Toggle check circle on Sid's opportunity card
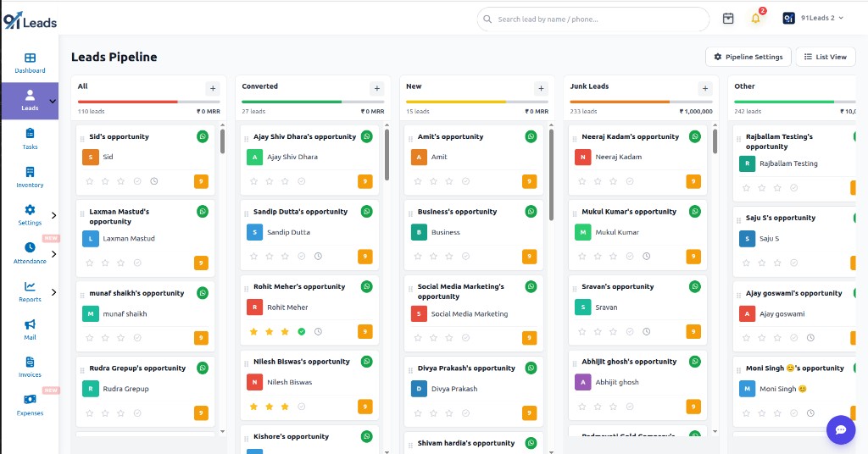The width and height of the screenshot is (868, 454). pos(137,181)
